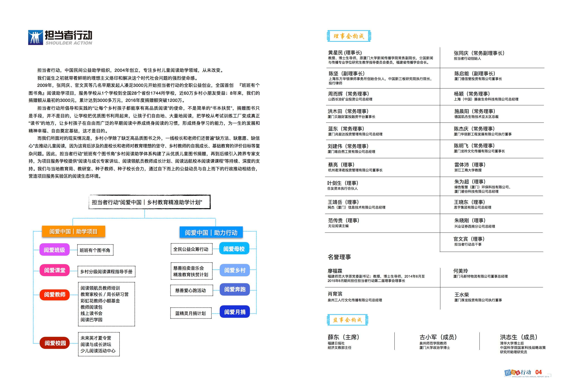Click the 阅爱中国｜助学项目 orange box
The image size is (578, 392).
point(73,231)
